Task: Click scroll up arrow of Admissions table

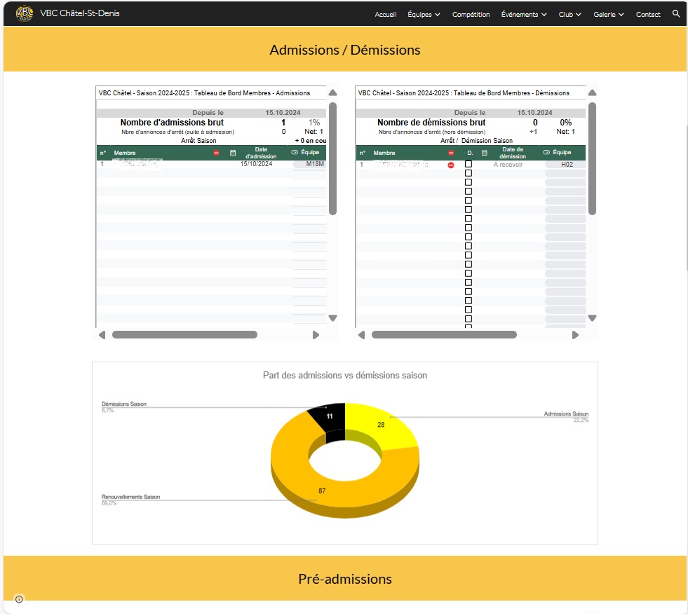Action: coord(332,93)
